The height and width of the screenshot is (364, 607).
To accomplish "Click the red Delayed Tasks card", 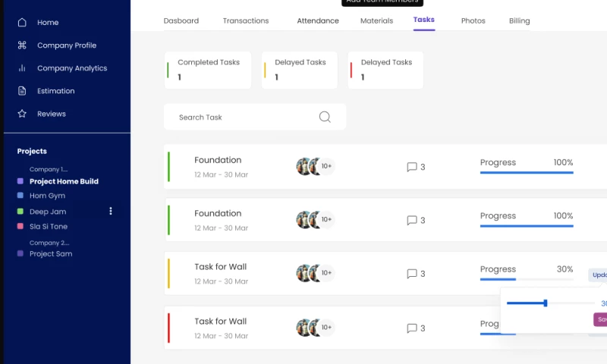I will [x=385, y=70].
